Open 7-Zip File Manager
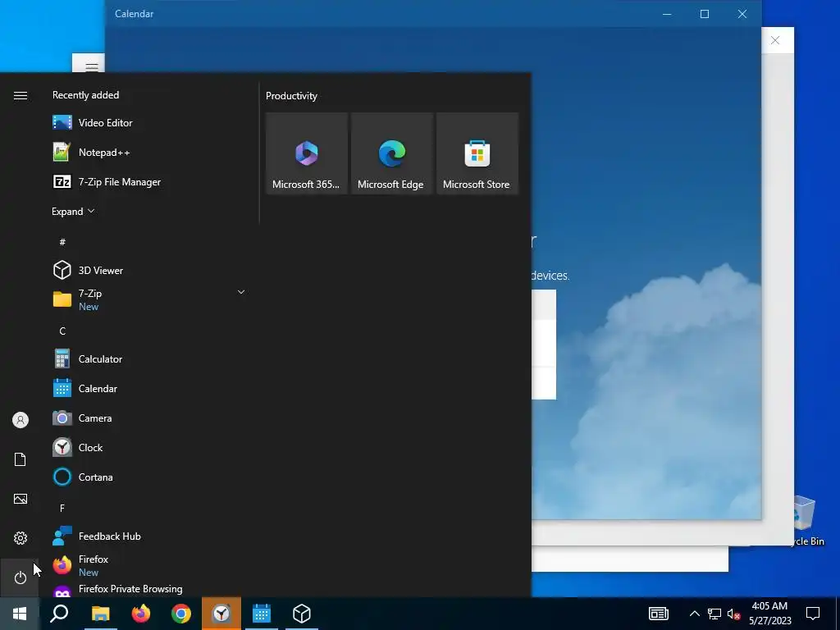Image resolution: width=840 pixels, height=630 pixels. click(149, 181)
